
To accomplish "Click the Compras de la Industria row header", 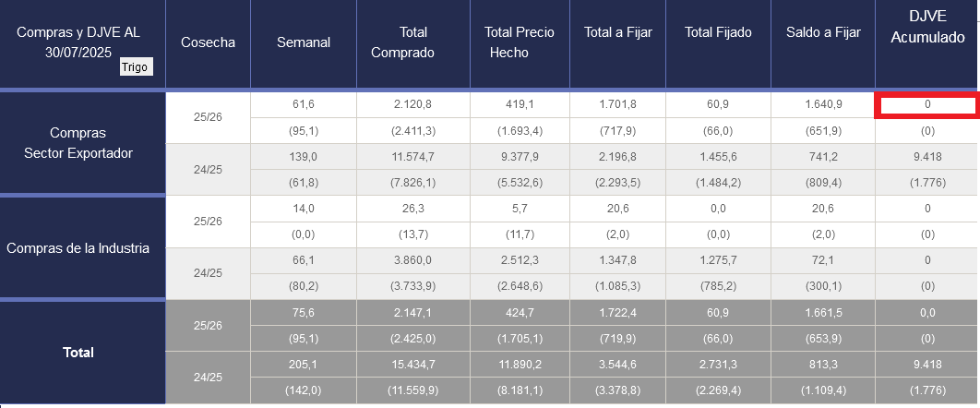I will [78, 247].
